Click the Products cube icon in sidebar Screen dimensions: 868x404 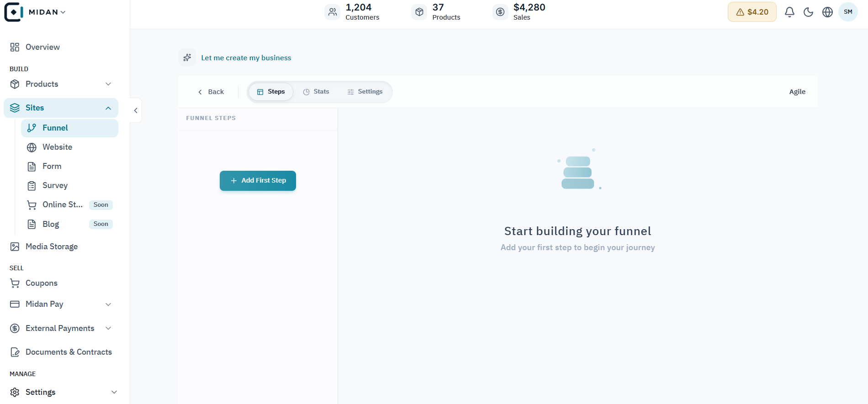tap(15, 84)
